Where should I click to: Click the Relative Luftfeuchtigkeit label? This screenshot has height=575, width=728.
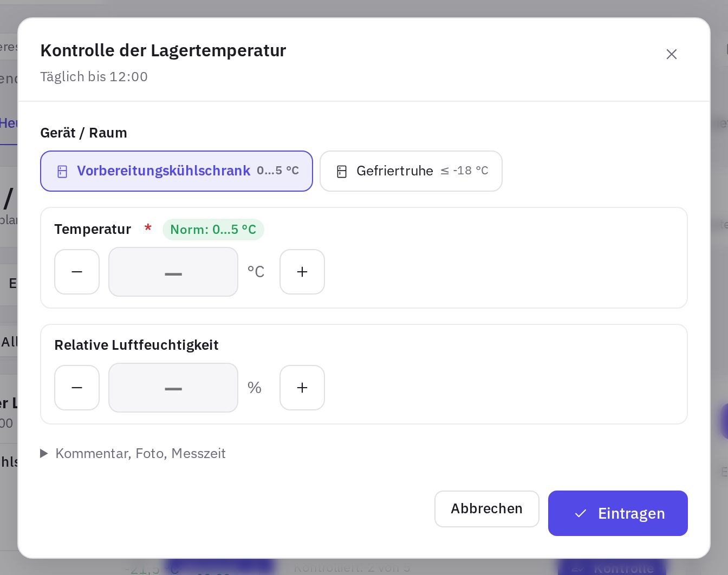pos(136,345)
